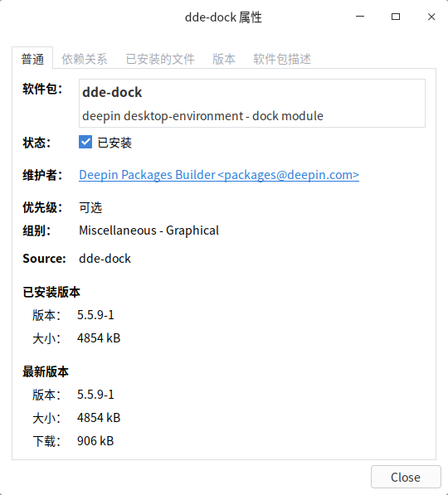Click the deepin desktop-environment description text

click(x=202, y=116)
